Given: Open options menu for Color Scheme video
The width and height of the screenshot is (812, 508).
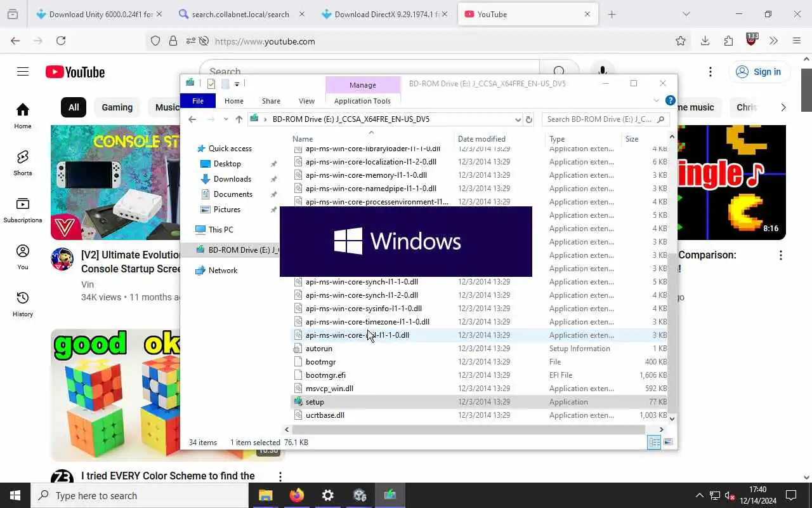Looking at the screenshot, I should (x=280, y=476).
